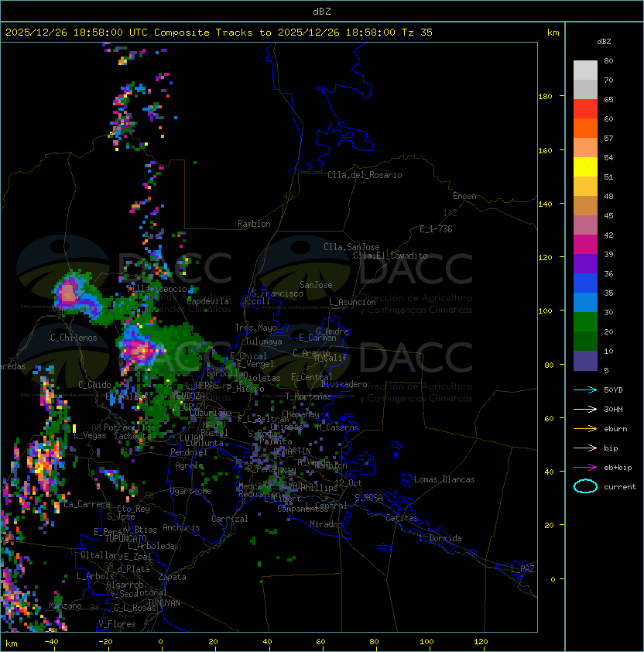Viewport: 644px width, 652px height.
Task: Select the orange 57-60 dBZ color band
Action: [x=585, y=129]
